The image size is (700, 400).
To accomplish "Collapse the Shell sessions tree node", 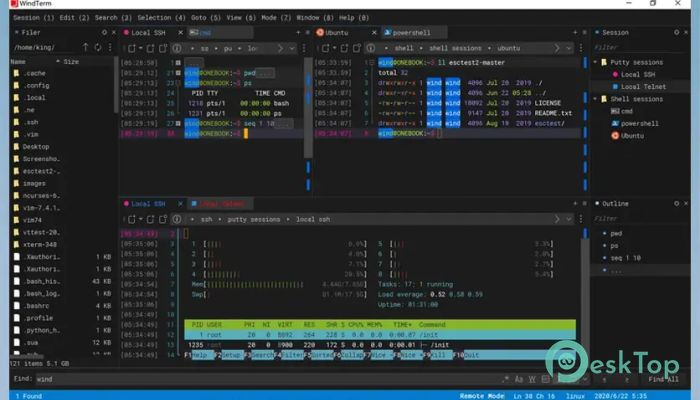I will [596, 99].
